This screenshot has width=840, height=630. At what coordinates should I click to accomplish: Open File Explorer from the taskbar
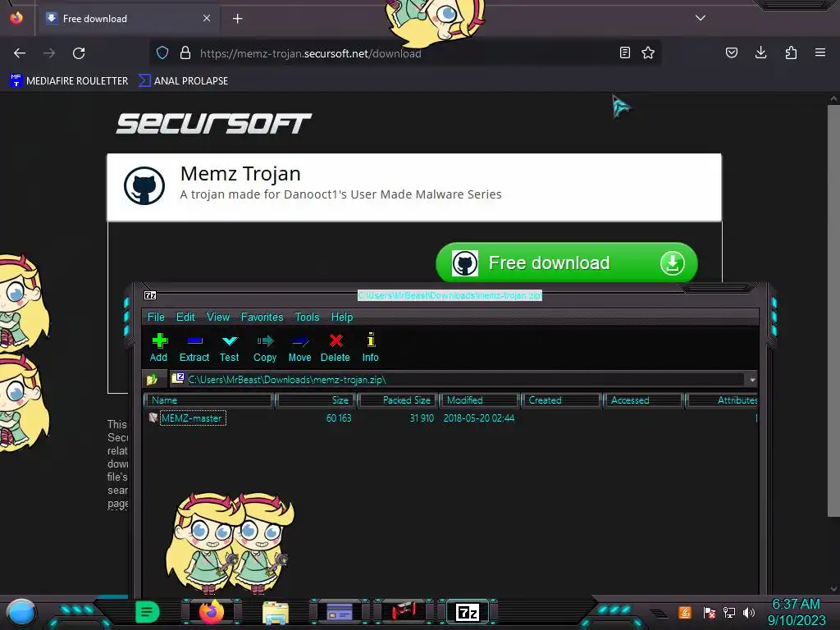276,613
